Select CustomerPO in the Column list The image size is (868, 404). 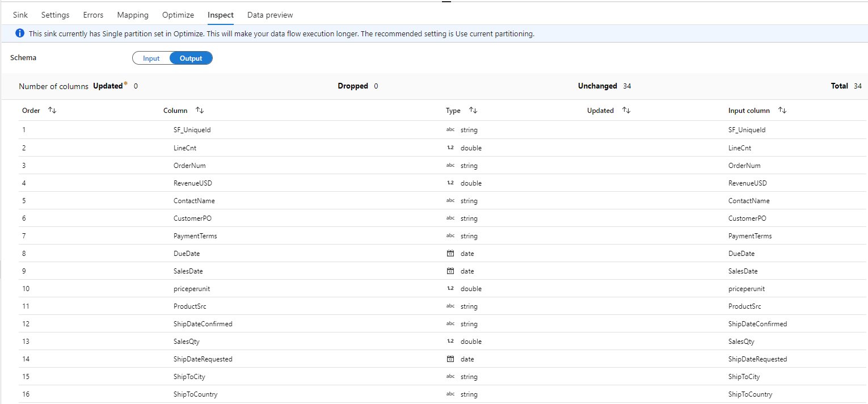pyautogui.click(x=192, y=218)
